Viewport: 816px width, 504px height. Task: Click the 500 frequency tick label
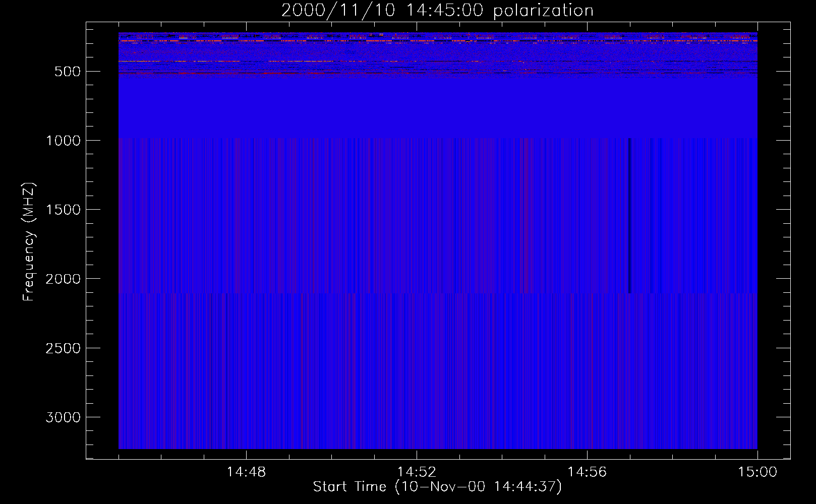[66, 72]
